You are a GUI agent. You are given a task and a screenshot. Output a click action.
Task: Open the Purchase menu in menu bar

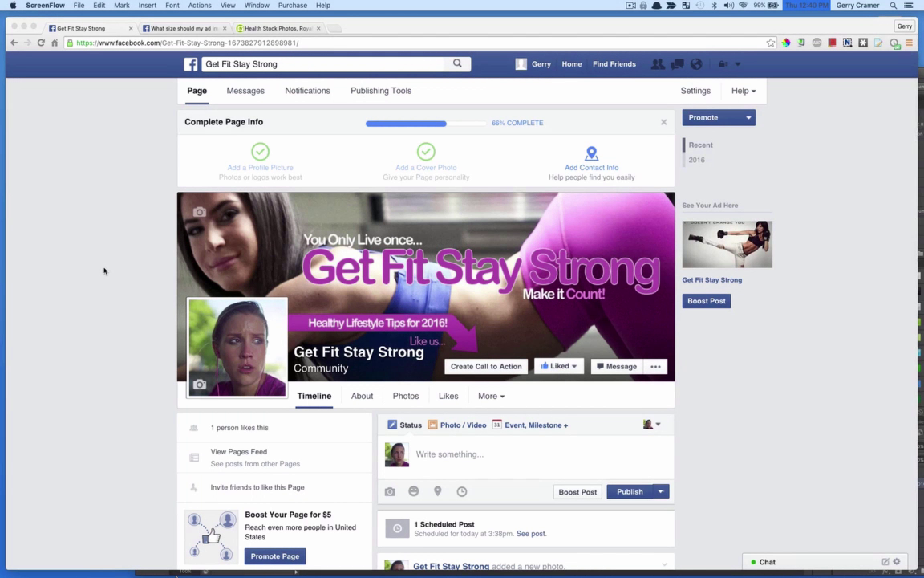click(x=292, y=6)
